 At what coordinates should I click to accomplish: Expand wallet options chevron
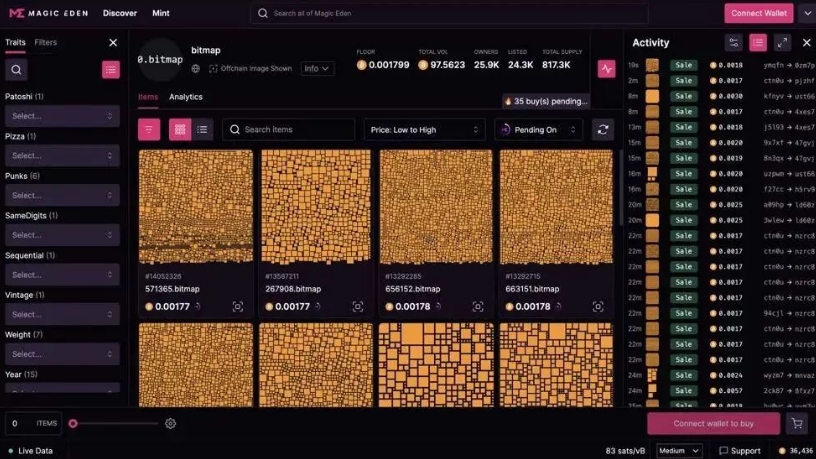807,13
